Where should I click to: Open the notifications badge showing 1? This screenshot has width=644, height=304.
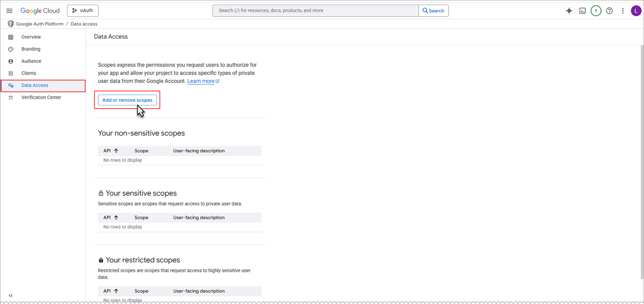[596, 11]
